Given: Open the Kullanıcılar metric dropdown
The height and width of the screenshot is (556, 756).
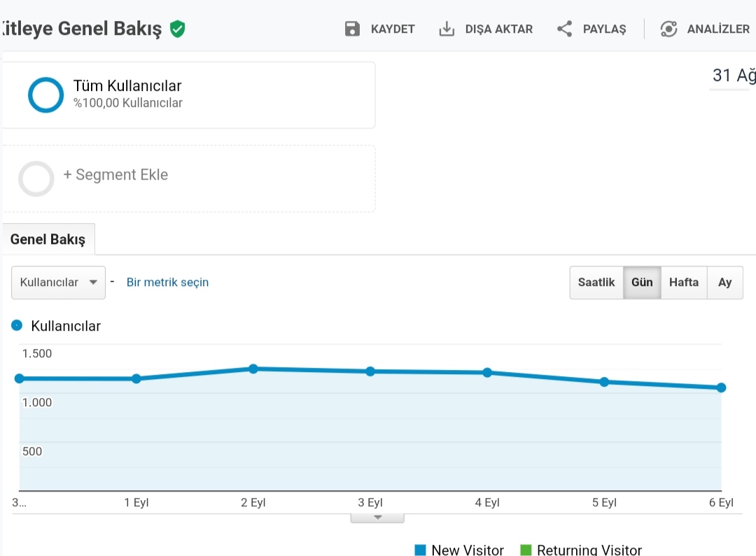Looking at the screenshot, I should tap(58, 283).
